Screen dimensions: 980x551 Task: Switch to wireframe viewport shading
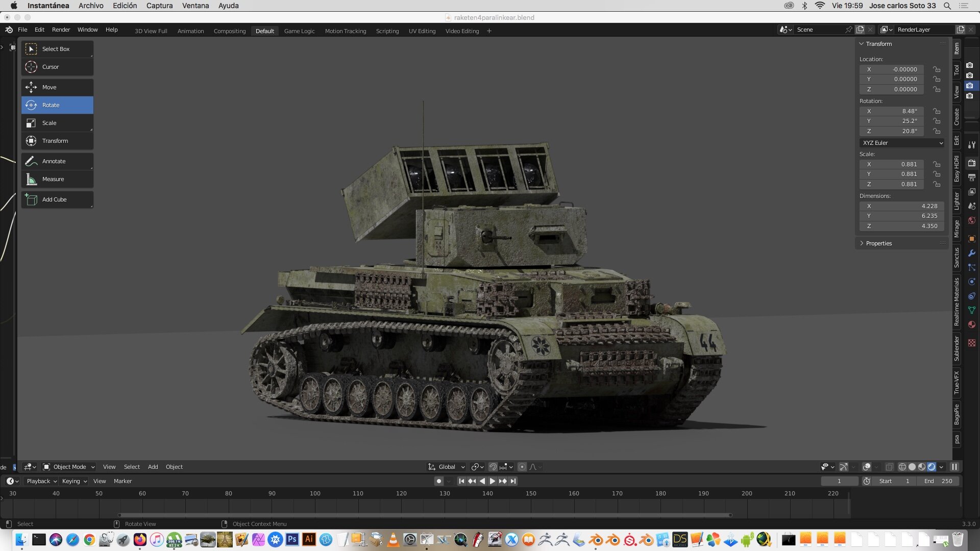(x=902, y=467)
